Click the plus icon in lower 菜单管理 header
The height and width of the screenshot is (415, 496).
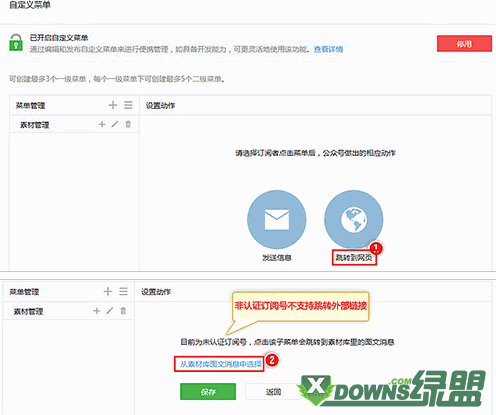[107, 291]
